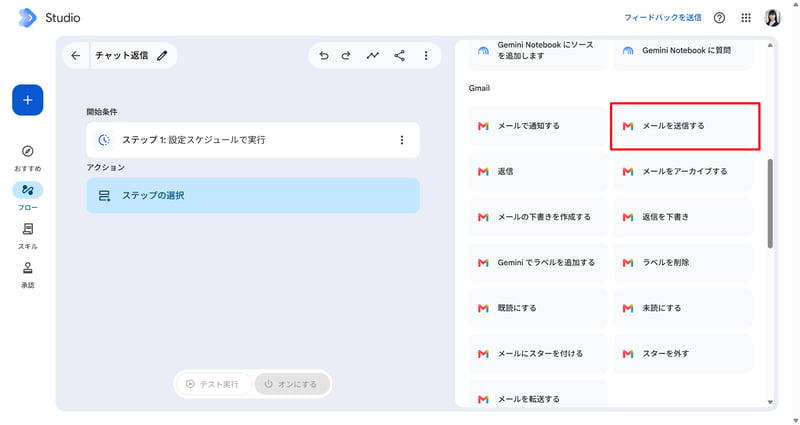Click the オンにする power button
Viewport: 800px width, 425px height.
pos(292,384)
